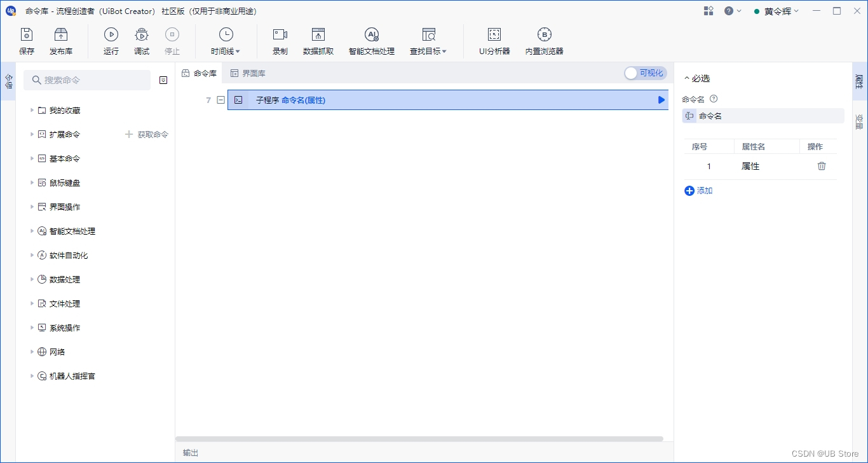The height and width of the screenshot is (463, 868).
Task: Switch to the 界面库 tab
Action: tap(248, 73)
